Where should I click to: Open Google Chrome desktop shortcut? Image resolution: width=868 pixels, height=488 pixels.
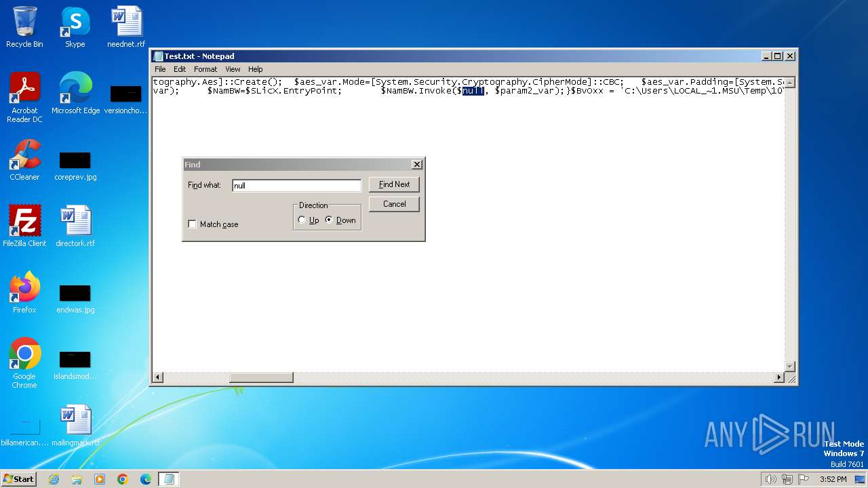(24, 363)
